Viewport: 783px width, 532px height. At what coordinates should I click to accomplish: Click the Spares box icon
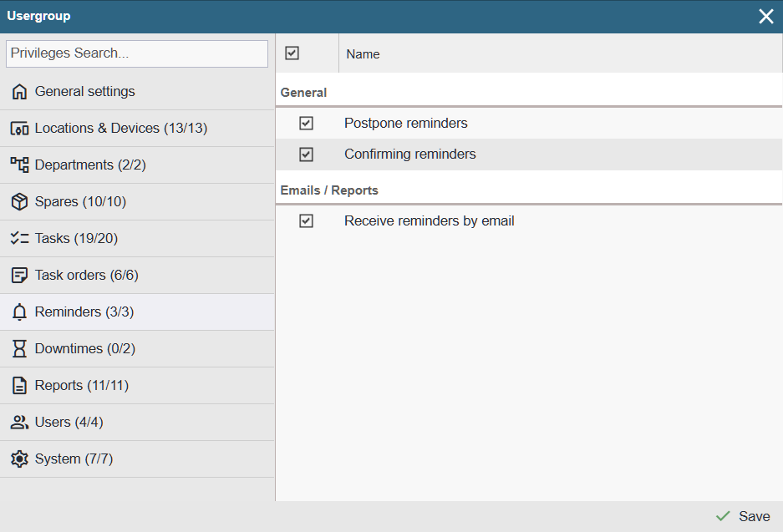coord(19,202)
